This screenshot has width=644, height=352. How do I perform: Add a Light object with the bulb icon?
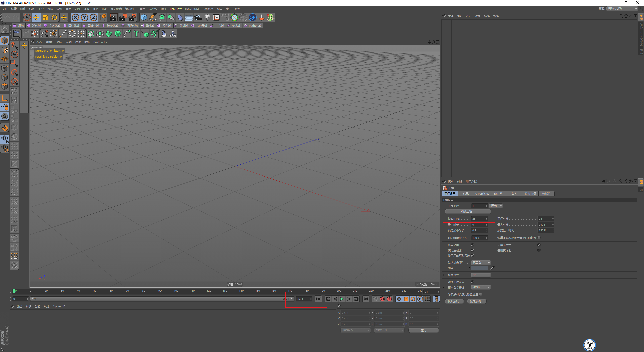207,17
